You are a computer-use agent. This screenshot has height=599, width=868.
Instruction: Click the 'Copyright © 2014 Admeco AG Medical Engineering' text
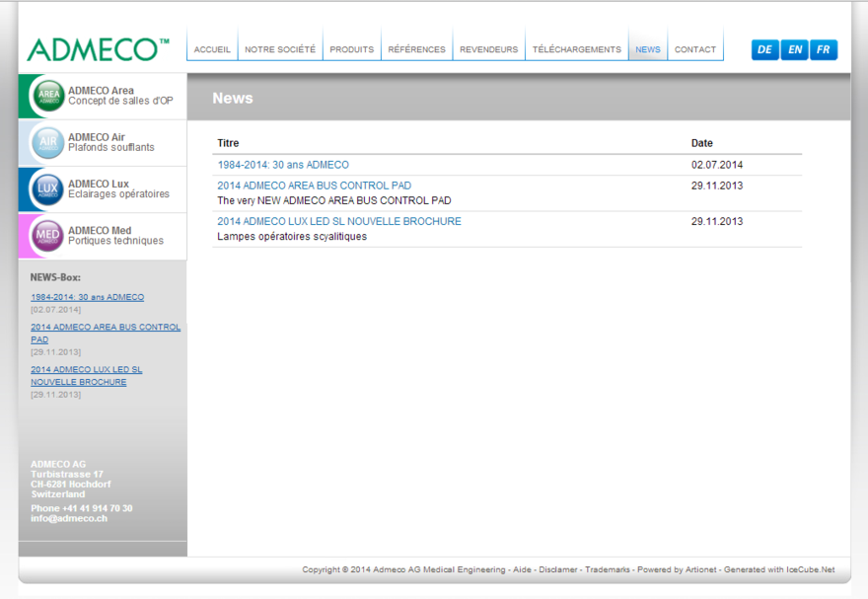click(403, 569)
